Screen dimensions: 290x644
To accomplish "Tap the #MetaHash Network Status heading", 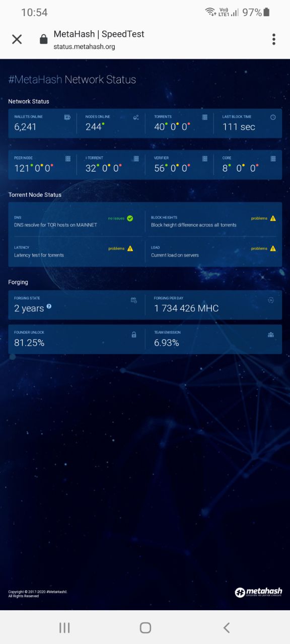I will [x=72, y=79].
